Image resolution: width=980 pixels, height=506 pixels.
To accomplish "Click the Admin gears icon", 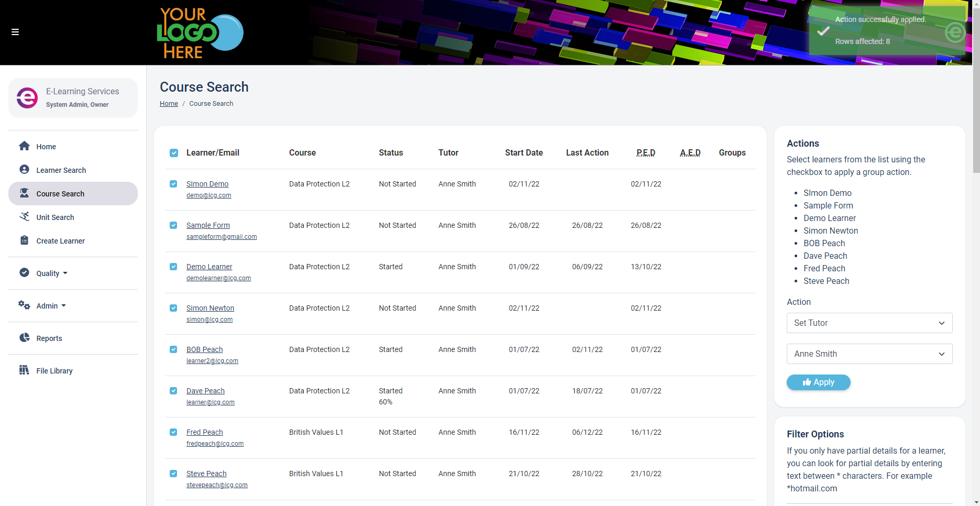I will coord(24,305).
